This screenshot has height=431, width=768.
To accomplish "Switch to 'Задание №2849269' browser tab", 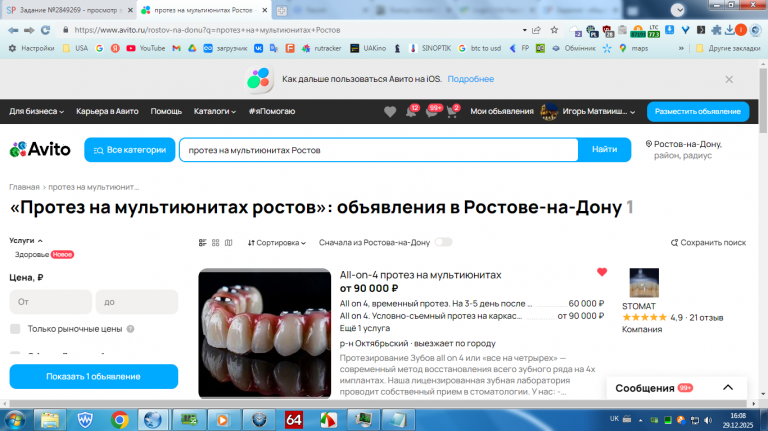I will [69, 10].
